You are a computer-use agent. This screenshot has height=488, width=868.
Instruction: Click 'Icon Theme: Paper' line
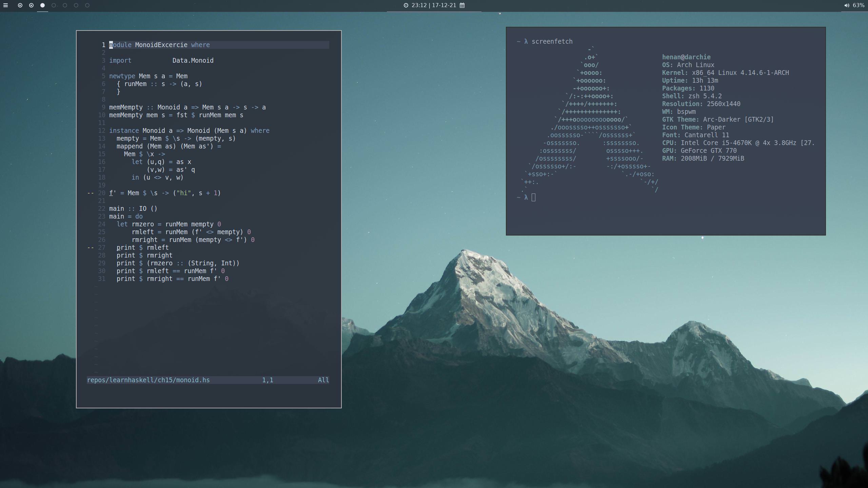694,127
